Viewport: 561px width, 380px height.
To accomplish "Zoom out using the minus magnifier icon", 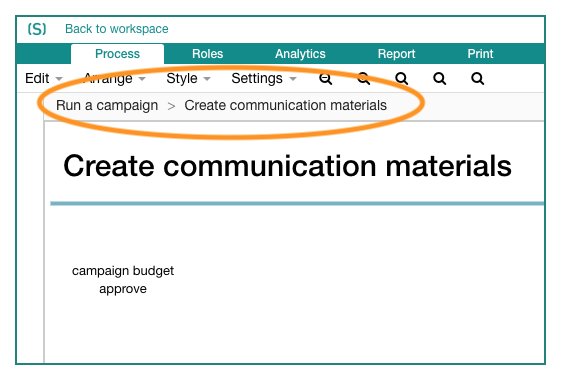I will (x=325, y=78).
